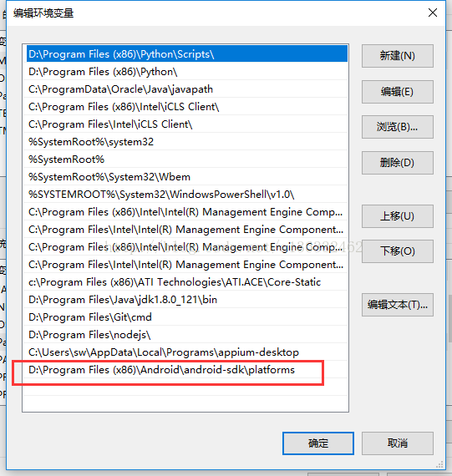The image size is (452, 476).
Task: Click the 编辑(E) button
Action: [x=398, y=92]
